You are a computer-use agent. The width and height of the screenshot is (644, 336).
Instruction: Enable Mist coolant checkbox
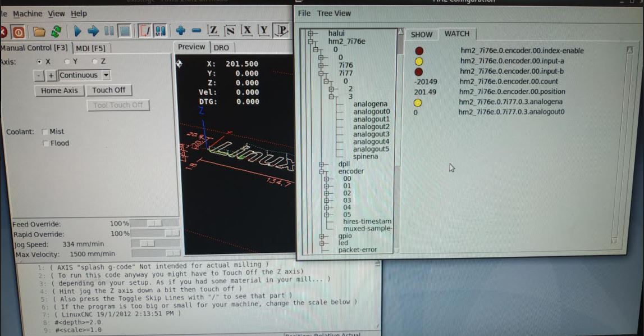tap(45, 131)
